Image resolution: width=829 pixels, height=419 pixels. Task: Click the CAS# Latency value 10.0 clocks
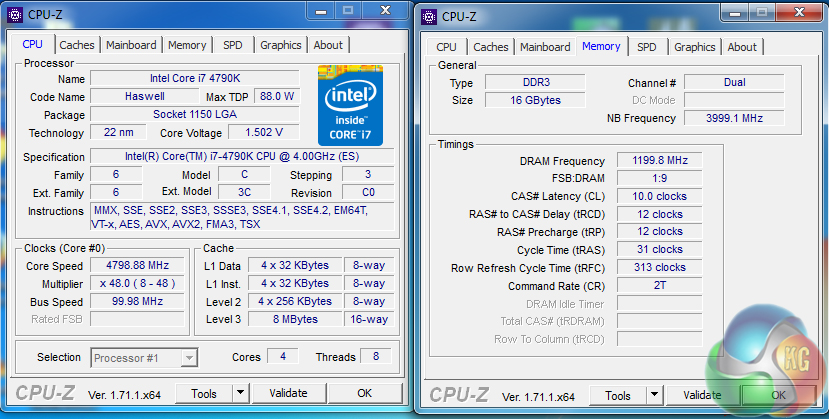click(x=660, y=196)
